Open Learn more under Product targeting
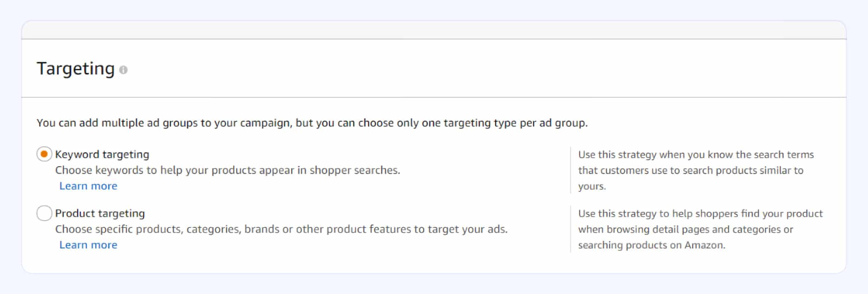The image size is (868, 294). [88, 245]
